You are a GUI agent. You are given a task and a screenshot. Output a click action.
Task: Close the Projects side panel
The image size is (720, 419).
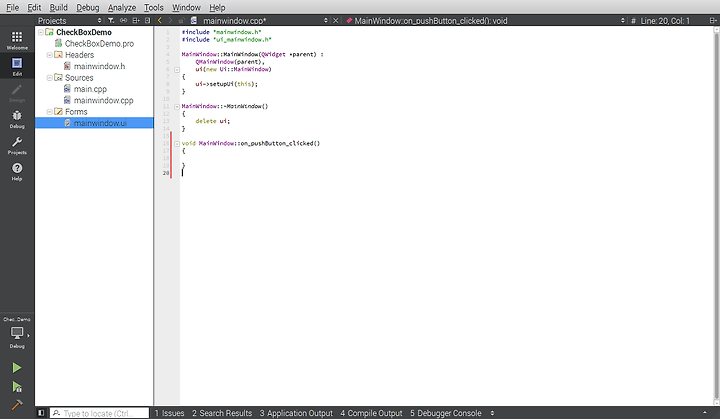pyautogui.click(x=147, y=20)
